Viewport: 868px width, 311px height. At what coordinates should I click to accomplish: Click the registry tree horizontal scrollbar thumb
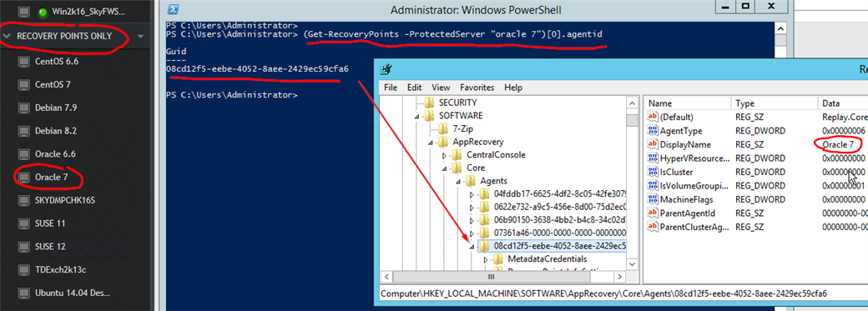coord(490,277)
